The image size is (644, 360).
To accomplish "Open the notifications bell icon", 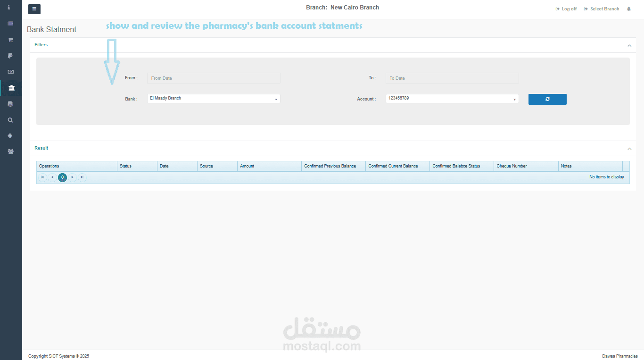I will pos(629,9).
